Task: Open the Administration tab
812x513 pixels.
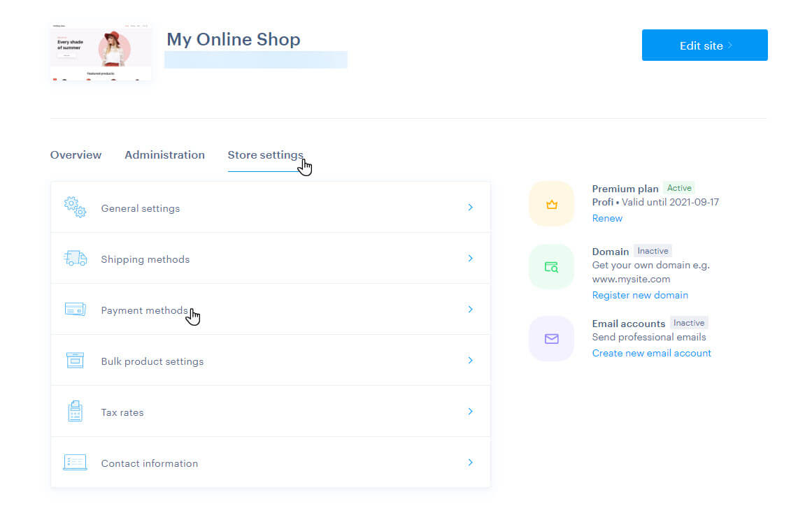Action: pos(164,155)
